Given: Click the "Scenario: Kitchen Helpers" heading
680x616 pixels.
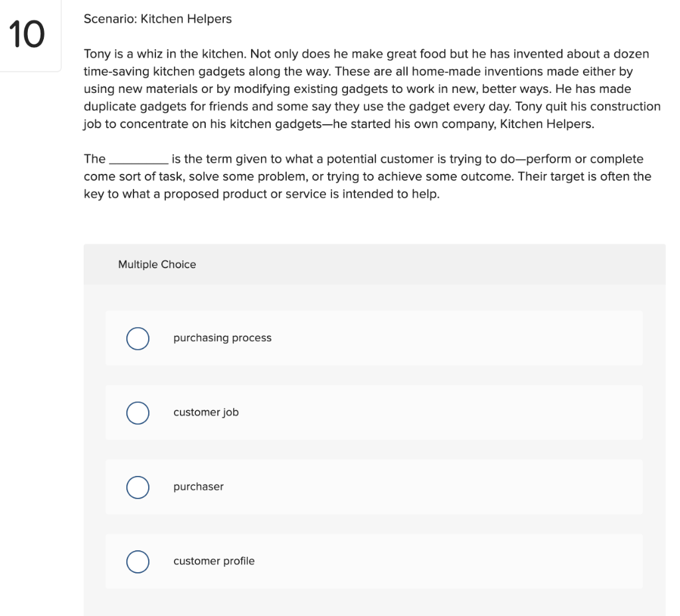Looking at the screenshot, I should pos(157,19).
